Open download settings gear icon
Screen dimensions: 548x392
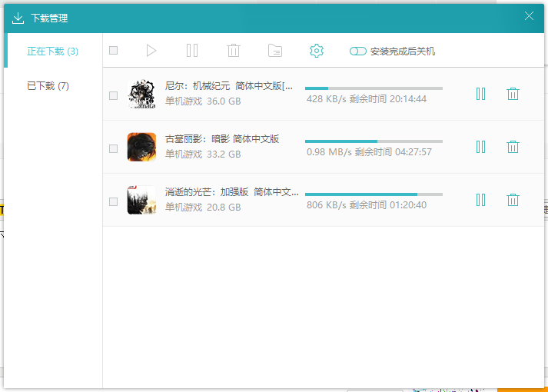(x=317, y=51)
